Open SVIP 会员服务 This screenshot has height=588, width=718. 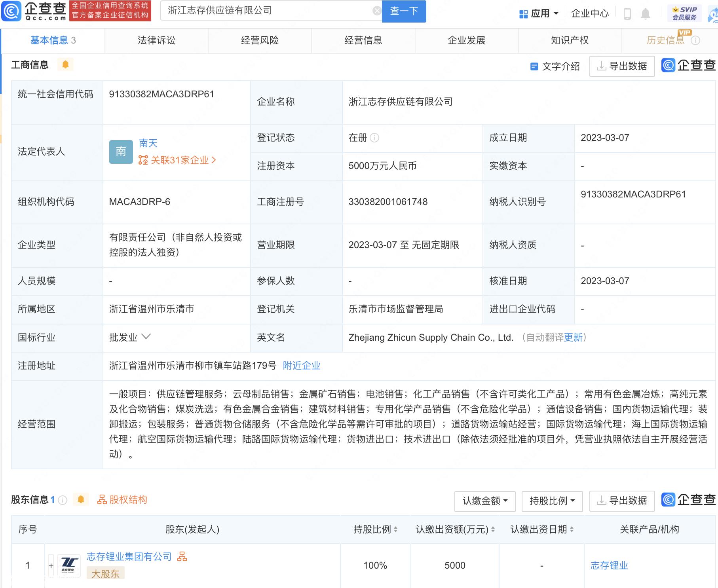tap(685, 13)
